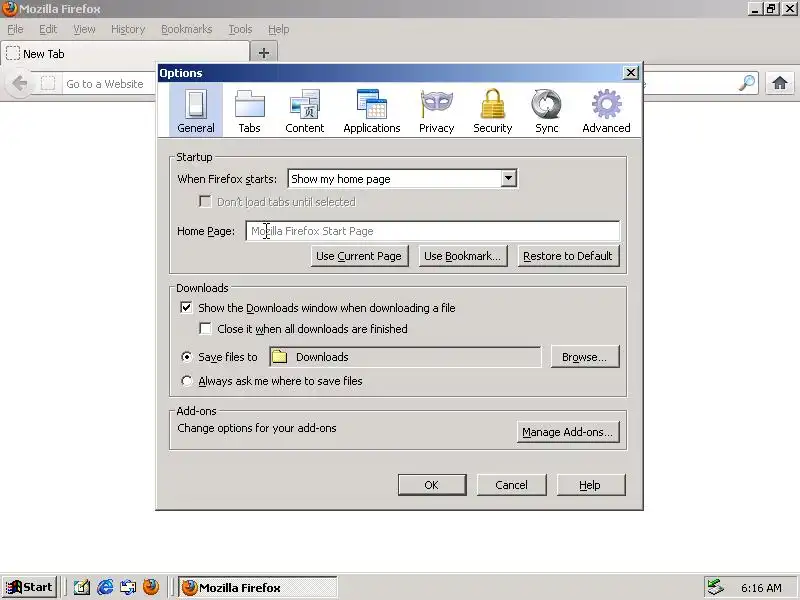This screenshot has height=600, width=800.
Task: Click Restore to Default button
Action: (x=568, y=256)
